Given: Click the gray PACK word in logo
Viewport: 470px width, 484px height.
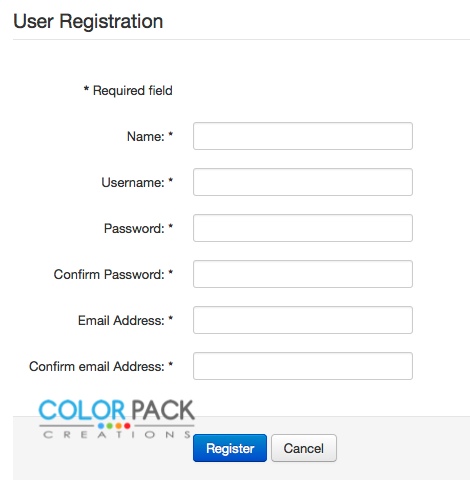Looking at the screenshot, I should (163, 410).
